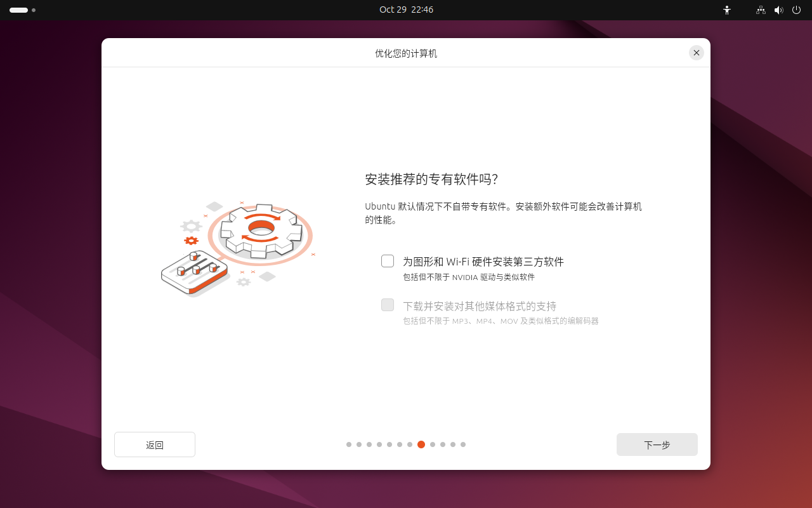Enable third-party graphics and Wi-Fi software checkbox

388,261
